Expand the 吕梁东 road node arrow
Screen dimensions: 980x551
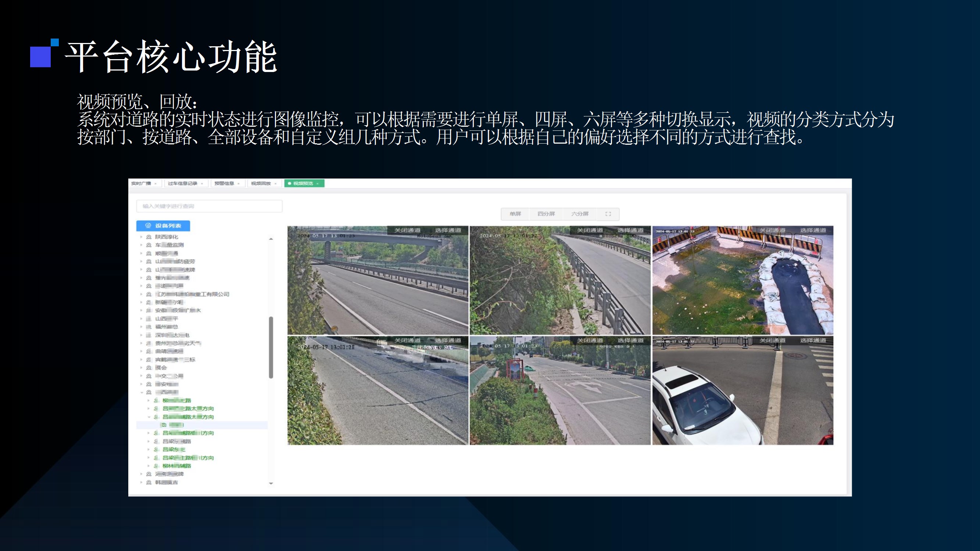(149, 450)
